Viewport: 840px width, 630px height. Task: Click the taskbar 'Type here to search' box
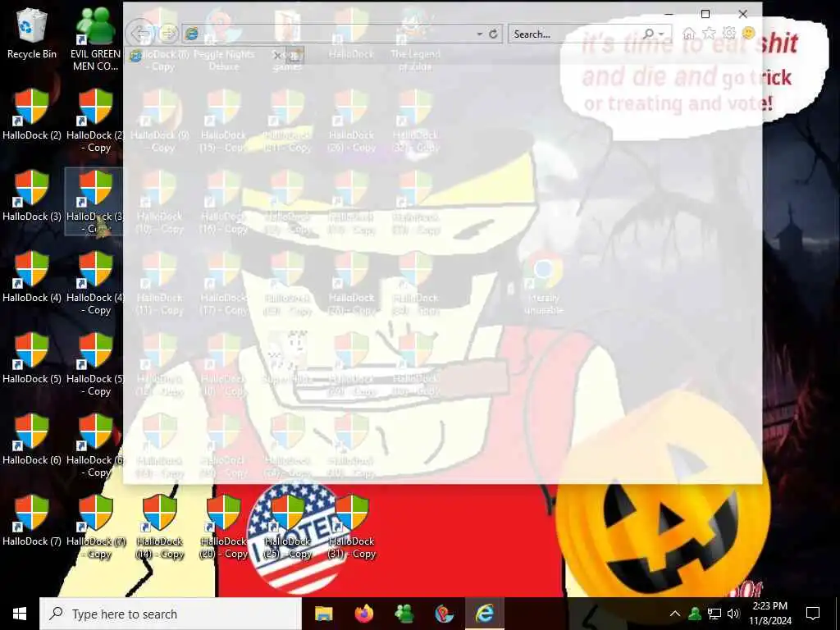click(x=171, y=614)
